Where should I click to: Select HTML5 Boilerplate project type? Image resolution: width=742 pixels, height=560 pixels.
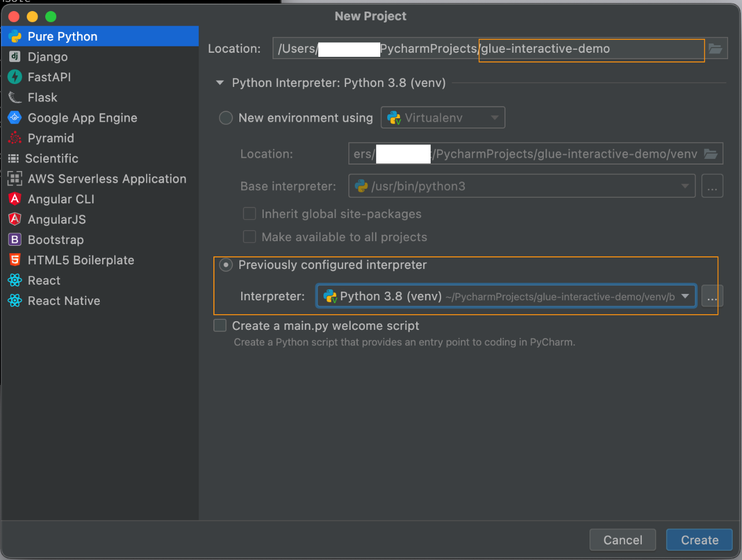pyautogui.click(x=100, y=260)
